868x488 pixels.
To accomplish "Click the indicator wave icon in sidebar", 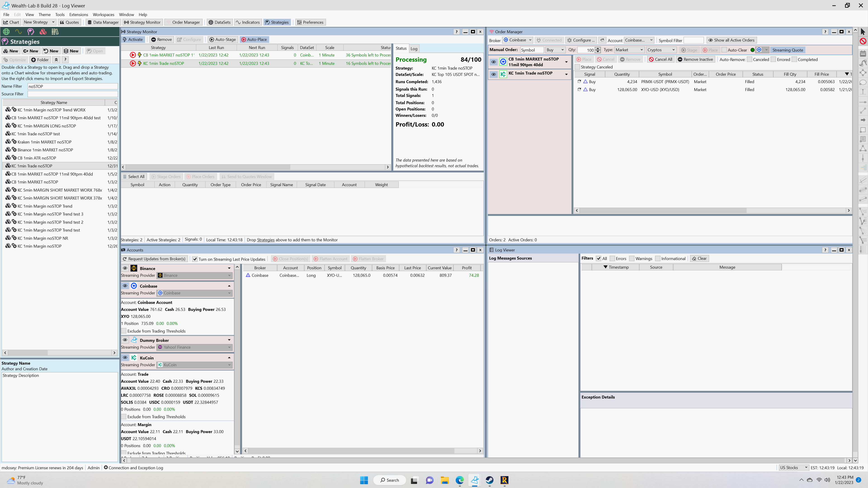I will click(18, 32).
